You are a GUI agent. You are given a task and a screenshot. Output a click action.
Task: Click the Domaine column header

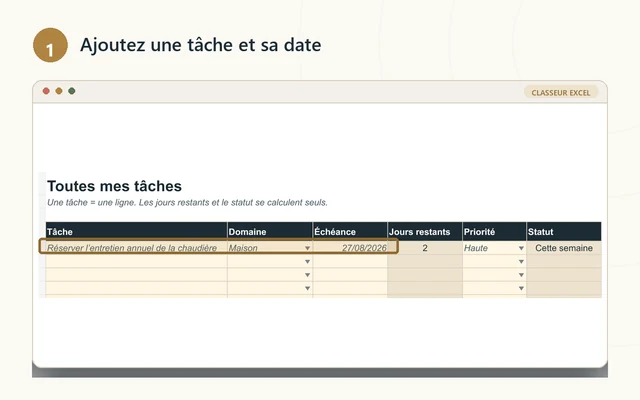click(x=270, y=231)
